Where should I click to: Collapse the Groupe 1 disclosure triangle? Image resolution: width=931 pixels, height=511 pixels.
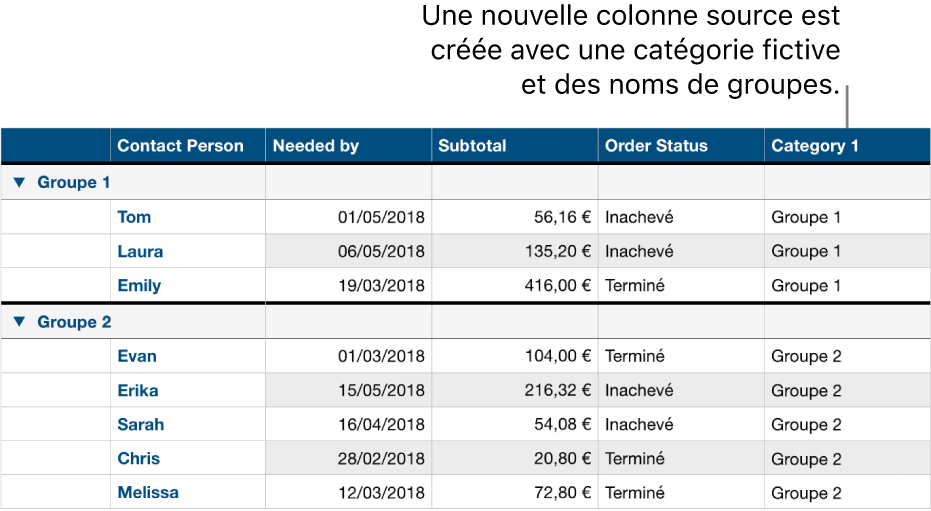(20, 183)
